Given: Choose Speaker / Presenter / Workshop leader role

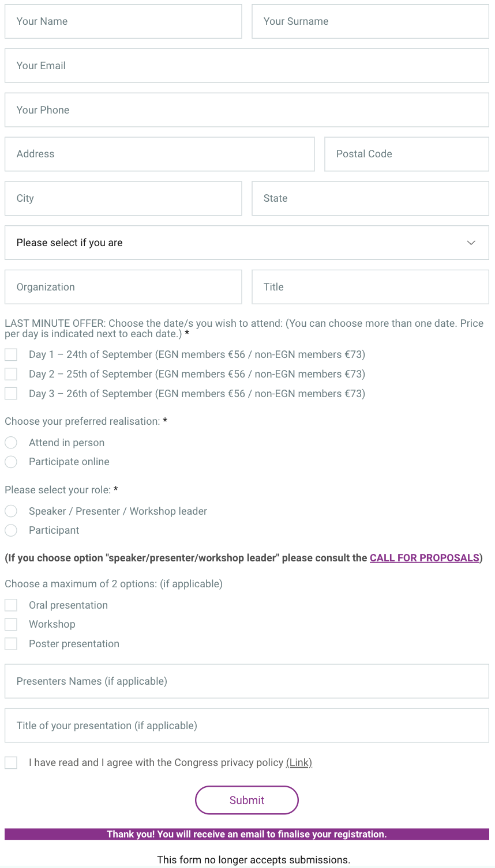Looking at the screenshot, I should point(11,511).
